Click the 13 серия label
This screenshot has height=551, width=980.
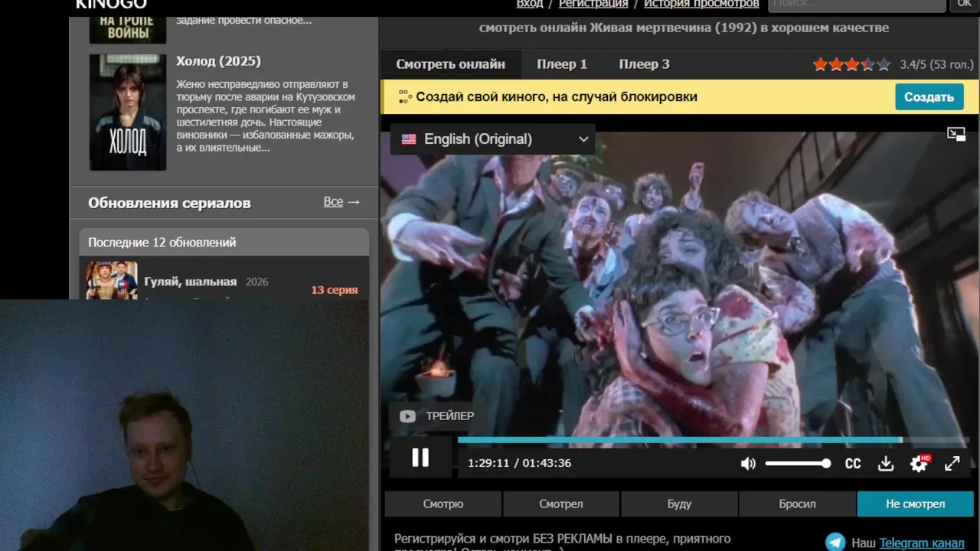coord(335,290)
